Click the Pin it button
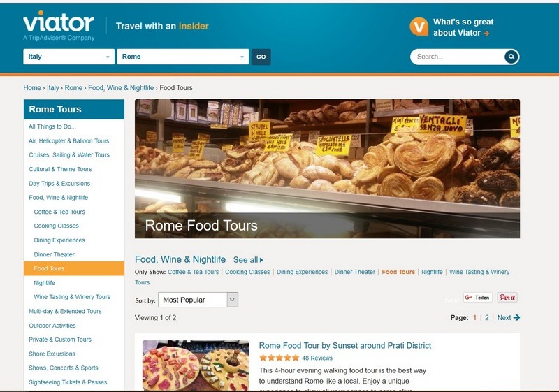The height and width of the screenshot is (392, 559). pos(507,297)
